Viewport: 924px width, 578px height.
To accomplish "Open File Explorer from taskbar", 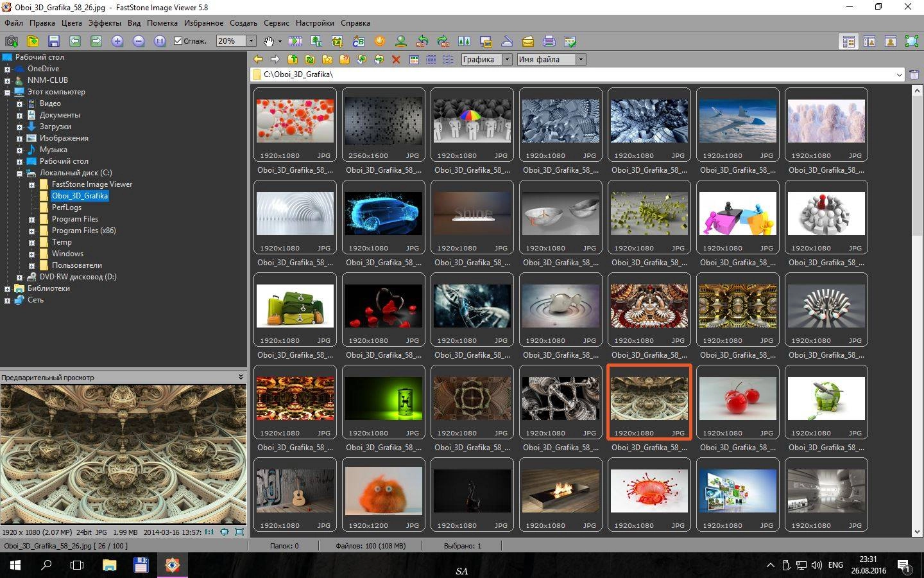I will (110, 565).
